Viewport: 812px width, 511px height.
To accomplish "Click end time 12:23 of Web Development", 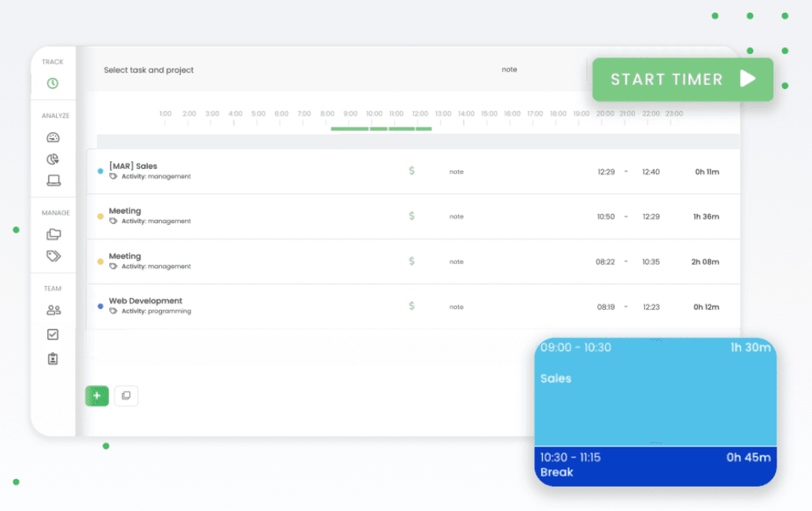I will click(x=651, y=307).
